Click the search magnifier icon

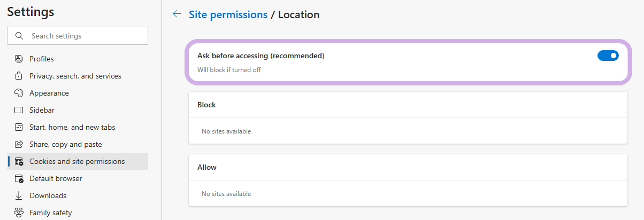pos(20,36)
